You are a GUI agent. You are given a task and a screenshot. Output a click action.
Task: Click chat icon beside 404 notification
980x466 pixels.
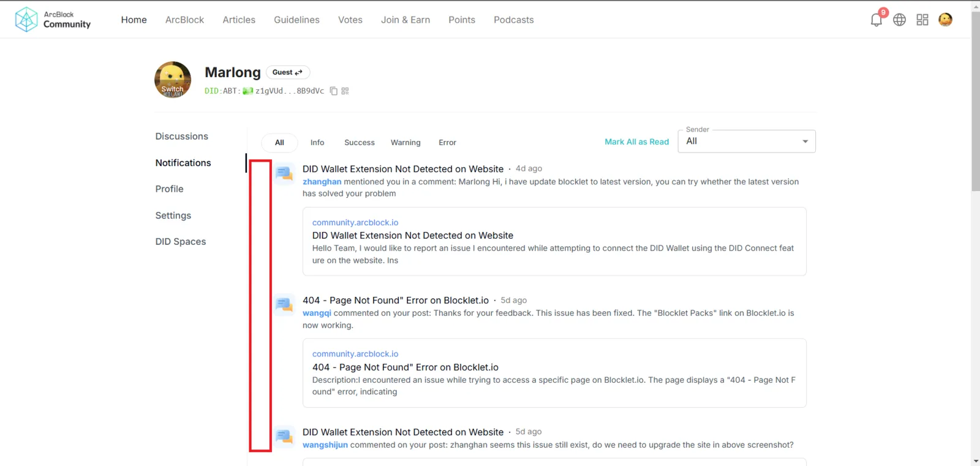point(284,304)
